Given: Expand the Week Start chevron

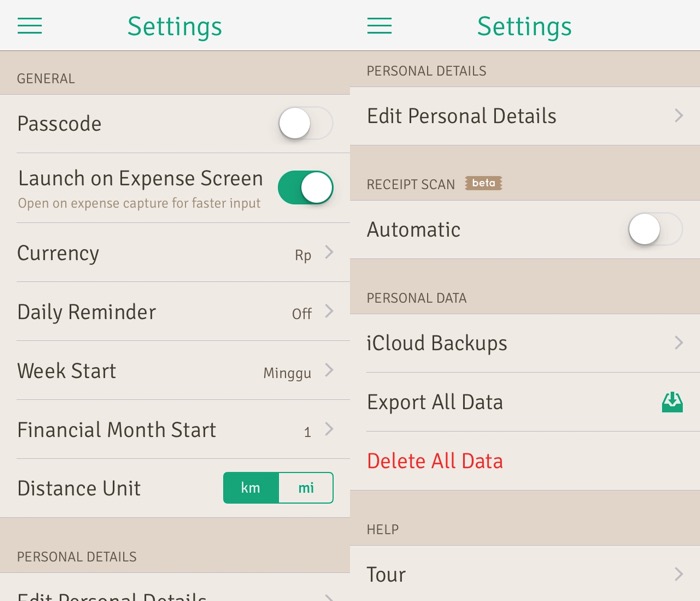Looking at the screenshot, I should [x=329, y=371].
